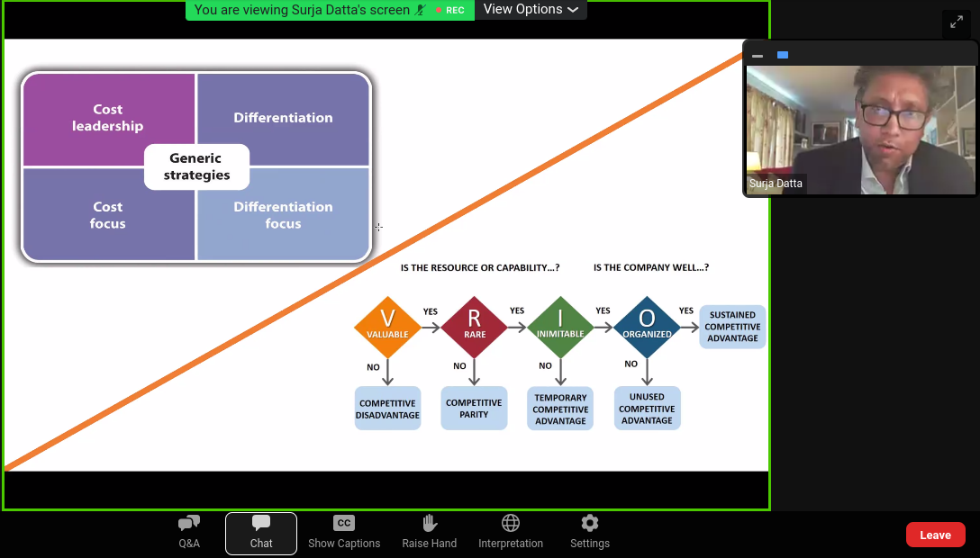This screenshot has width=980, height=558.
Task: Open the Chat panel
Action: [x=261, y=532]
